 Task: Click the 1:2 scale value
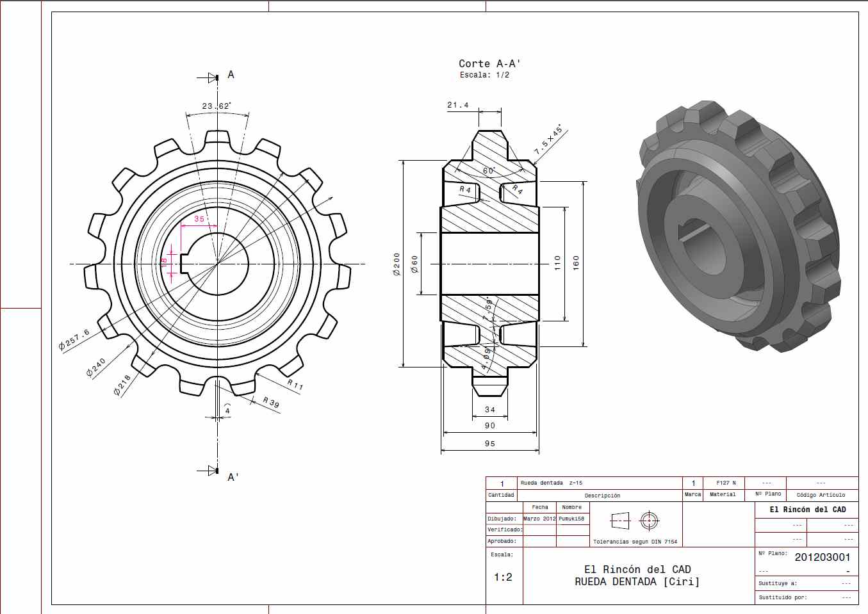point(503,577)
